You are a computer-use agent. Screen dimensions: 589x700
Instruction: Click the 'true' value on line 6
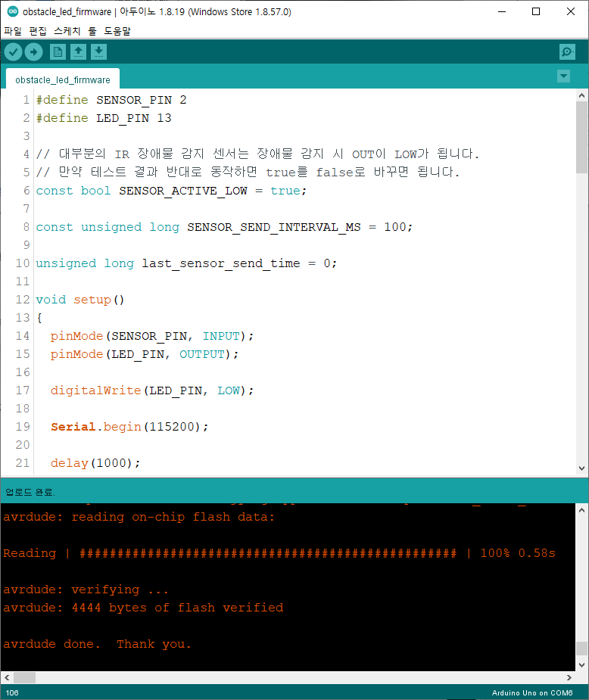coord(285,191)
